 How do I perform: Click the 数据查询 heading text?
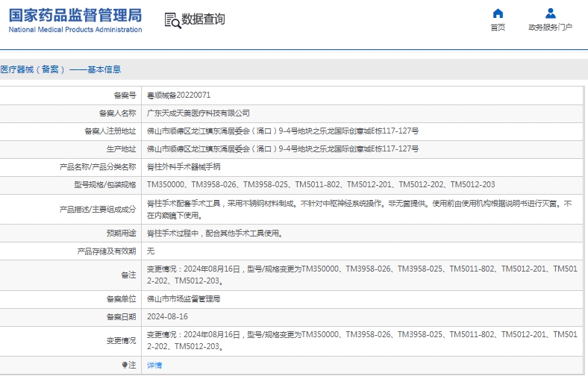click(x=203, y=19)
